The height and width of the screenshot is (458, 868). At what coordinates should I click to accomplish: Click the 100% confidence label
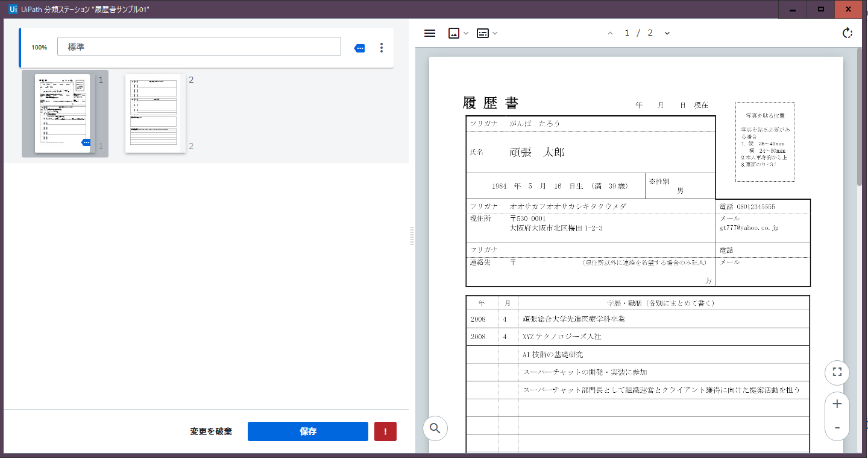[x=39, y=47]
